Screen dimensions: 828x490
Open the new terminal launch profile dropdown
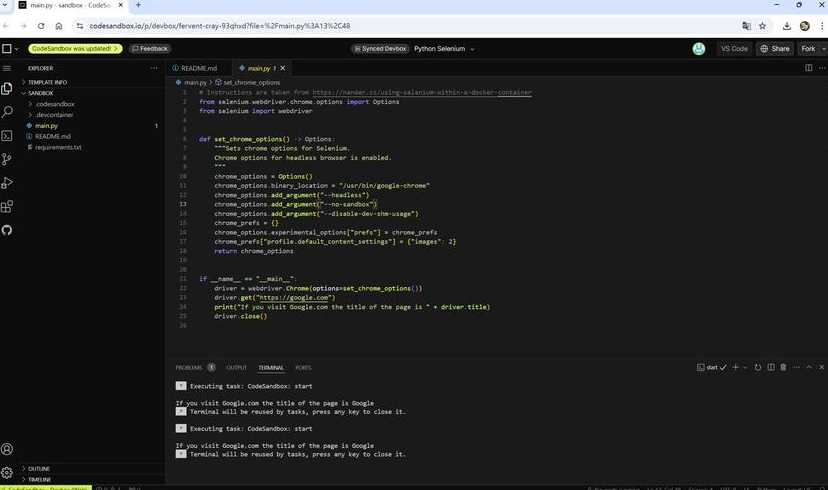pyautogui.click(x=745, y=367)
